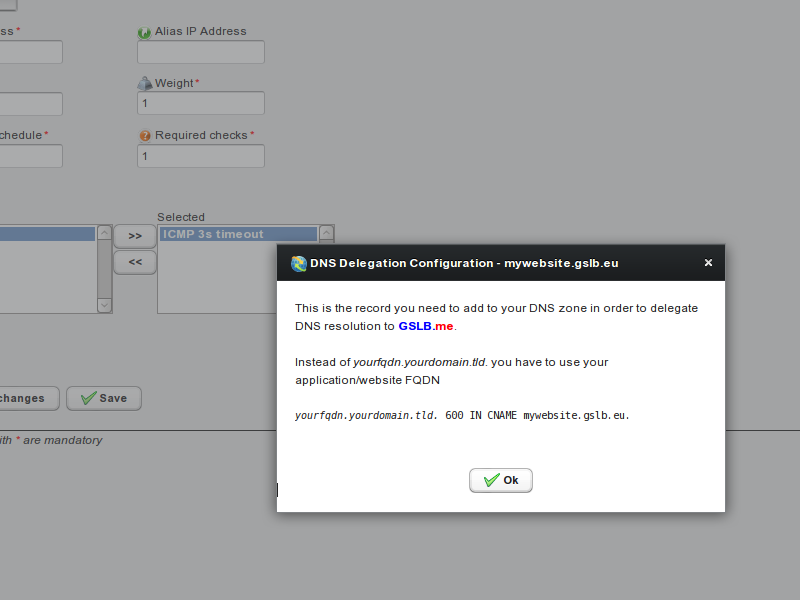The width and height of the screenshot is (800, 600).
Task: Click the Required checks input field
Action: coord(201,156)
